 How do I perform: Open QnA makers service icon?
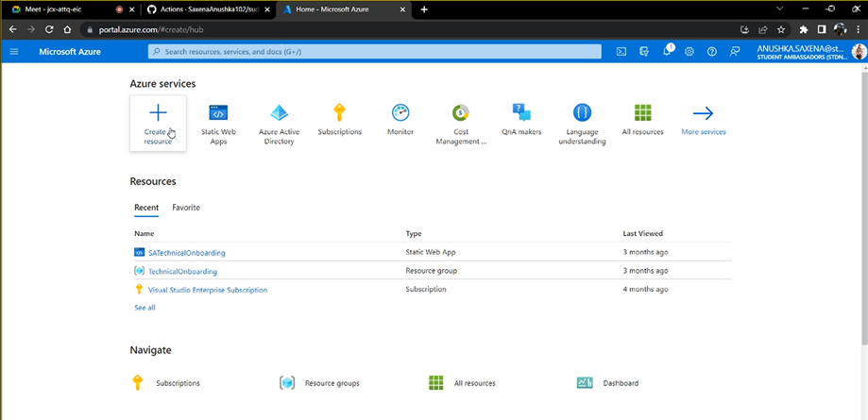[x=521, y=113]
